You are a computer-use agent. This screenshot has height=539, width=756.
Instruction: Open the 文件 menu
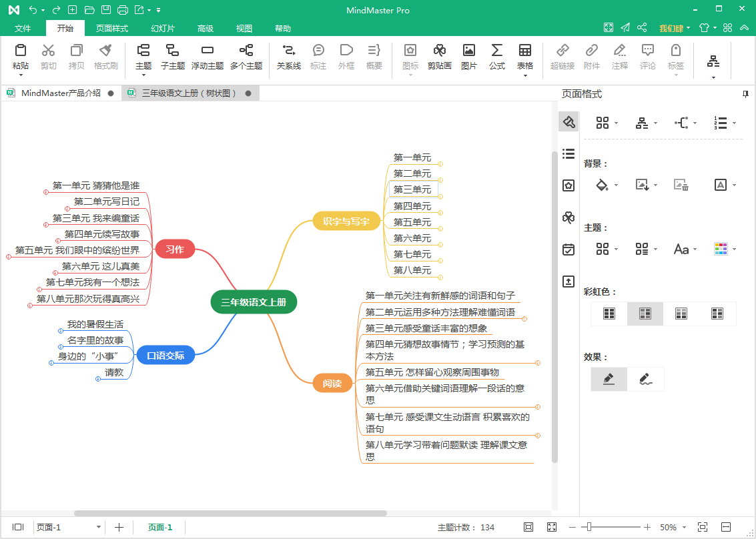(x=23, y=29)
